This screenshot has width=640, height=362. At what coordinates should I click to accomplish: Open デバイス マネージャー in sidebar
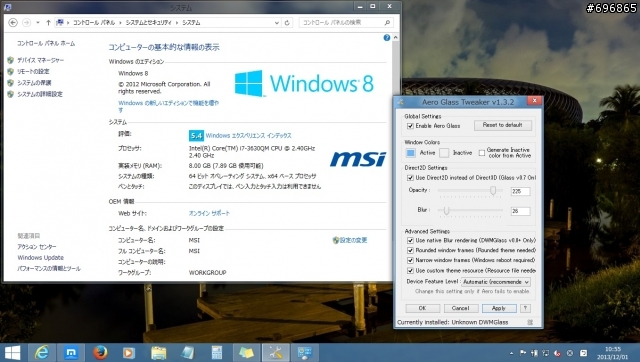click(x=40, y=60)
